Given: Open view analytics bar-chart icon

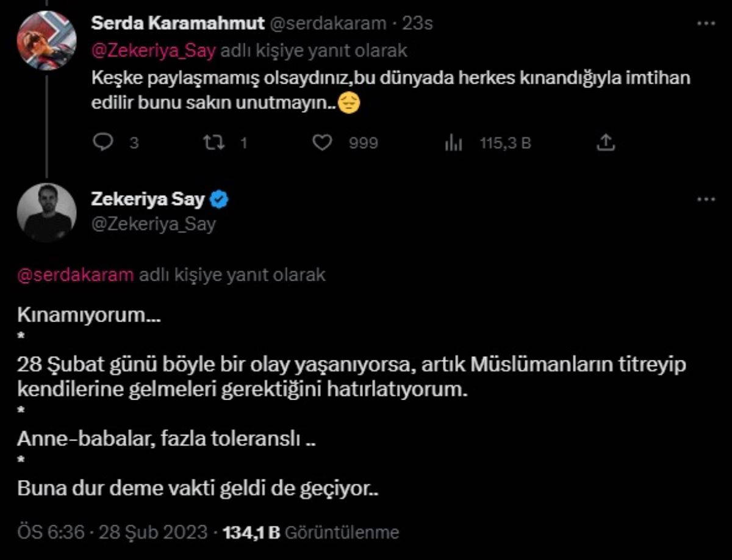Looking at the screenshot, I should tap(453, 143).
